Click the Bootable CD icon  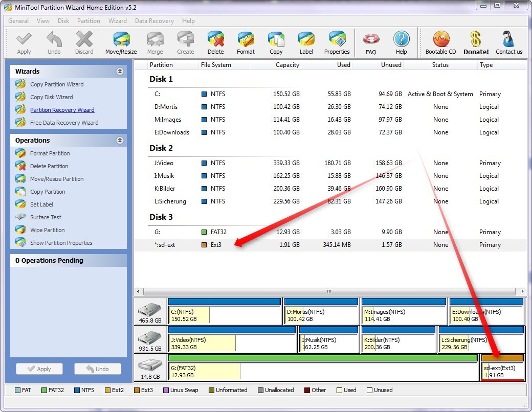coord(441,39)
